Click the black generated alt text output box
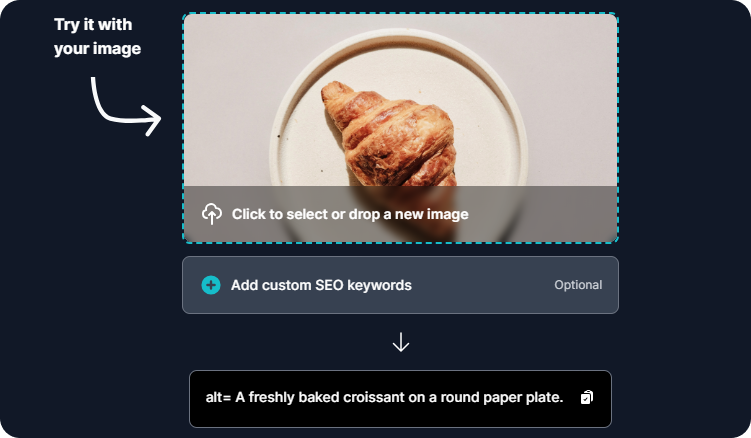The image size is (751, 438). click(x=400, y=399)
